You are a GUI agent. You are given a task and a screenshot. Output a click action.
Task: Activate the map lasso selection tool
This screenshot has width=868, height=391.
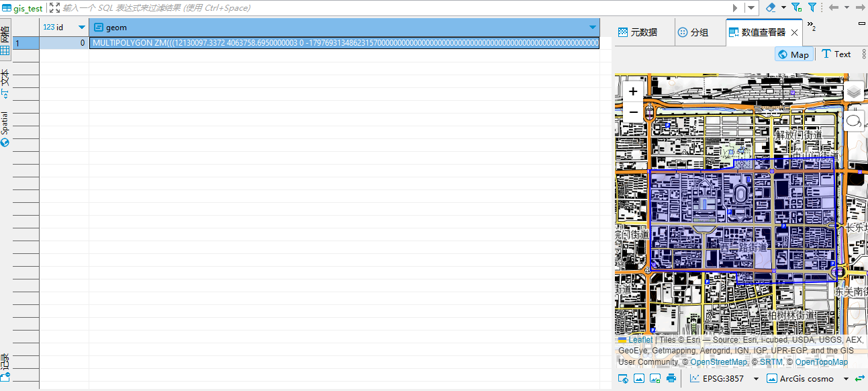pos(854,122)
